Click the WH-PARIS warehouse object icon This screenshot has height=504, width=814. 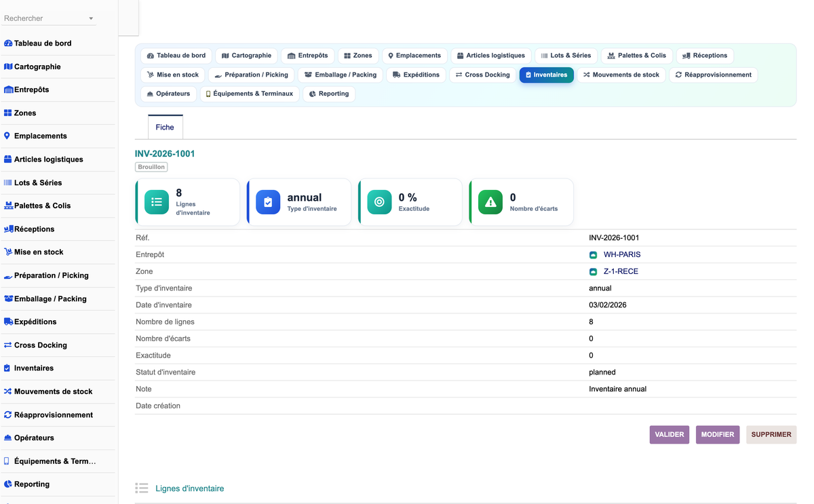coord(594,255)
